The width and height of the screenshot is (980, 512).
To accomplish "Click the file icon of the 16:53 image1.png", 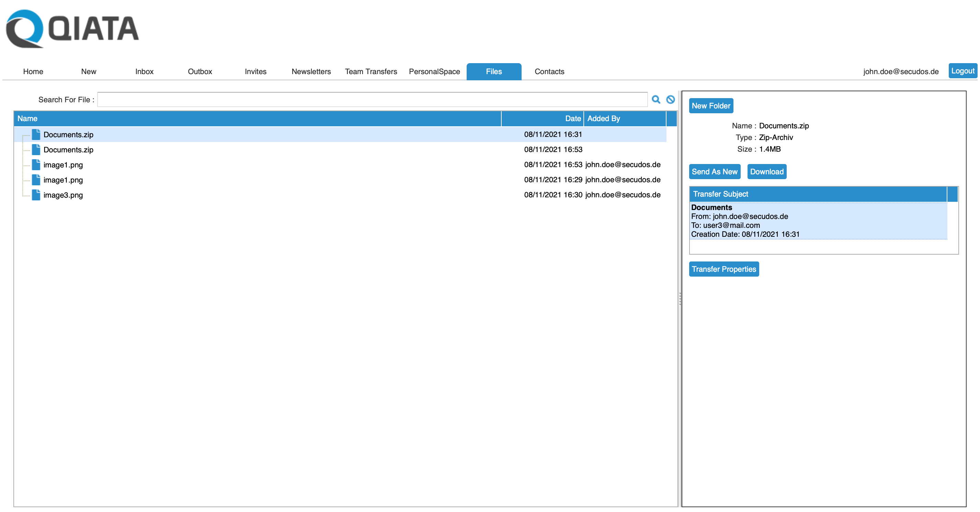I will tap(36, 165).
